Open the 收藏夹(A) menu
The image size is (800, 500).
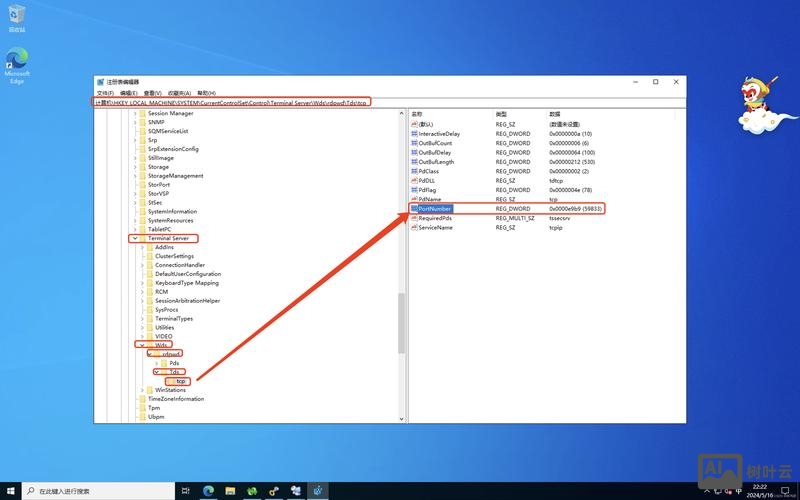pyautogui.click(x=180, y=92)
